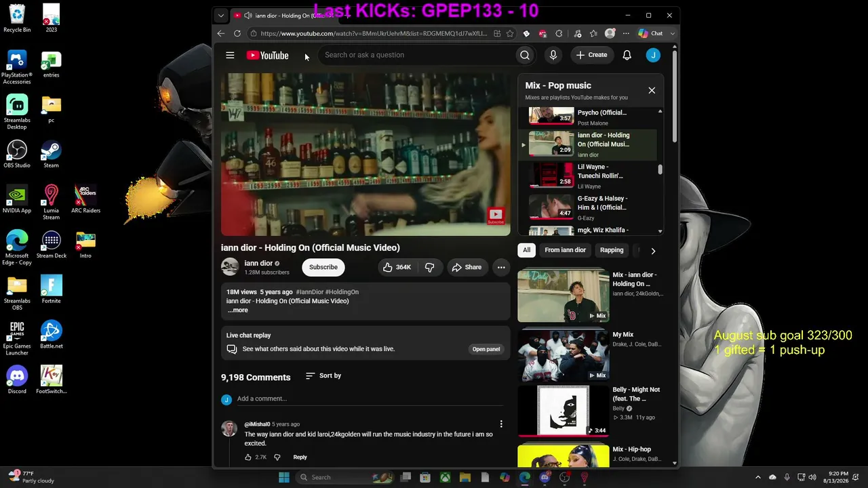Expand the Copilot Chat dropdown arrow
Viewport: 868px width, 488px height.
click(x=673, y=33)
